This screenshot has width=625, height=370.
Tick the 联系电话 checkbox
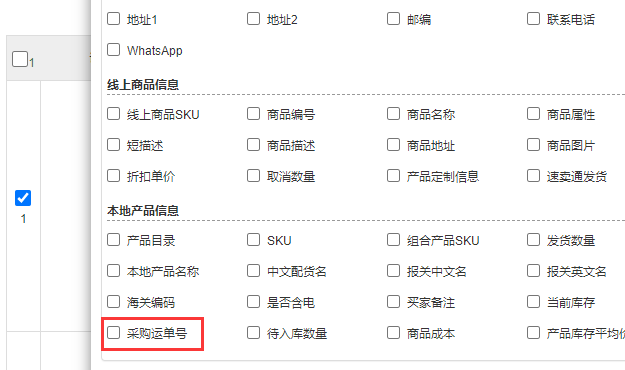pyautogui.click(x=533, y=19)
